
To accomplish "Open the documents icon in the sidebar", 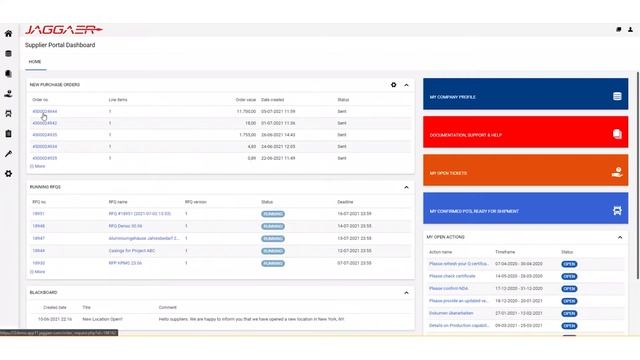I will [x=8, y=73].
